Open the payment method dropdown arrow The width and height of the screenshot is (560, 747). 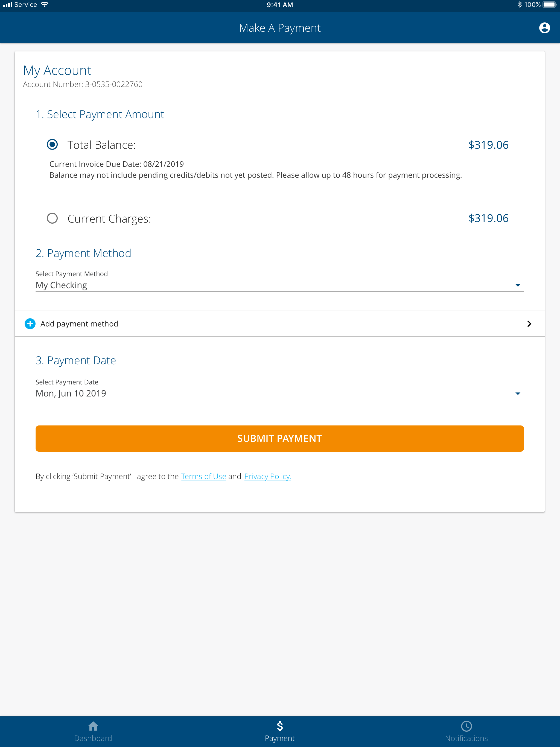[517, 285]
